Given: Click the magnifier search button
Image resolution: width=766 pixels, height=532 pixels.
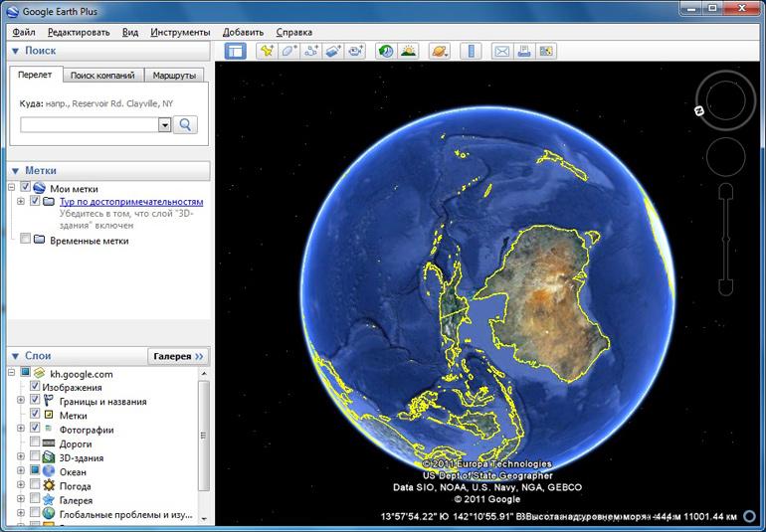Looking at the screenshot, I should click(x=185, y=124).
